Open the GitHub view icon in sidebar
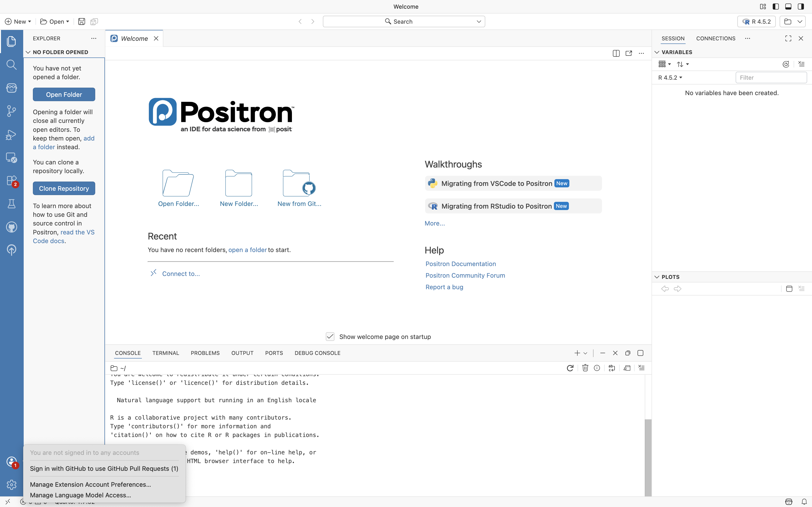The image size is (812, 507). [11, 227]
